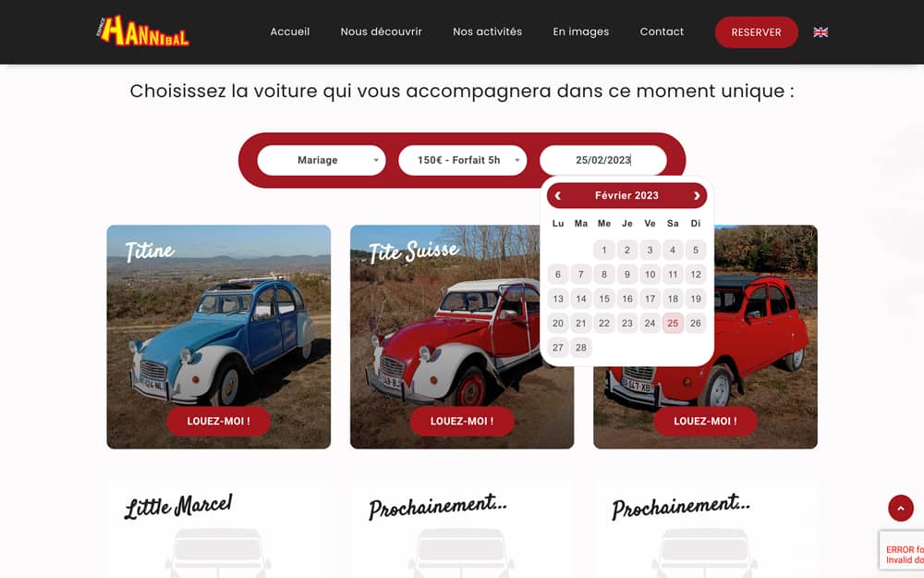Select February 14 in the calendar

(581, 299)
